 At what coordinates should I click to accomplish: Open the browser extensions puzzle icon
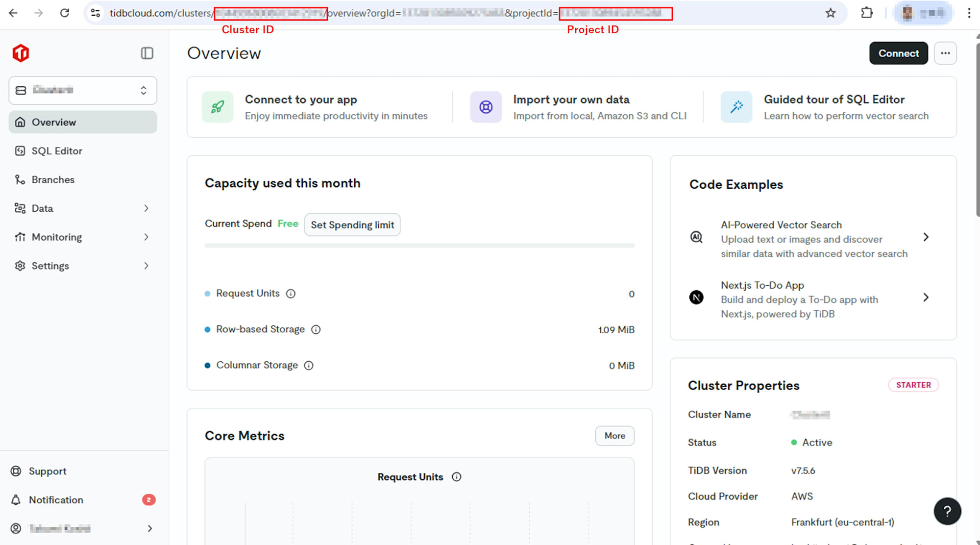pos(867,13)
